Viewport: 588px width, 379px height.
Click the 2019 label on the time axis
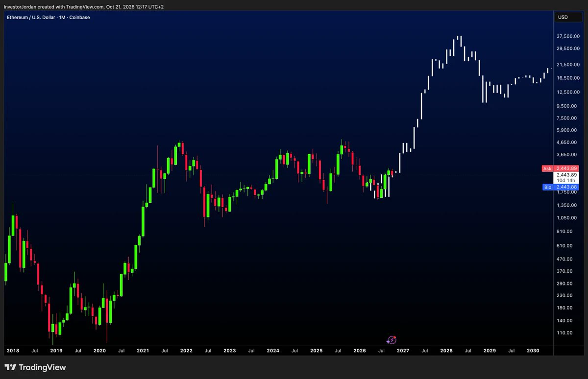[x=56, y=351]
